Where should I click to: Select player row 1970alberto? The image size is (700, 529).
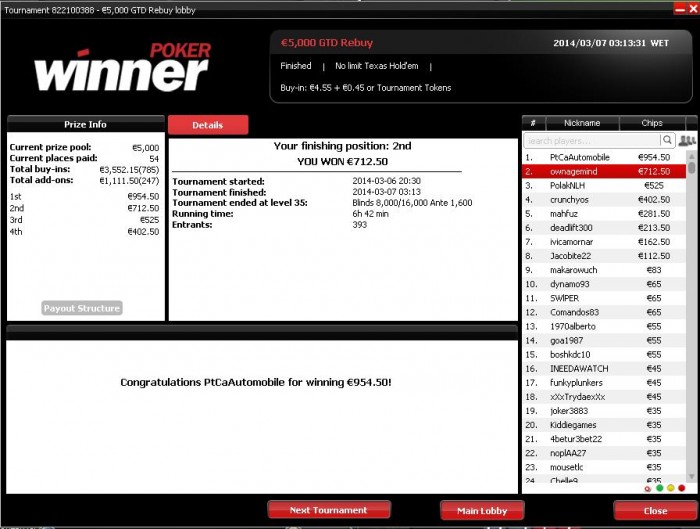pos(604,326)
